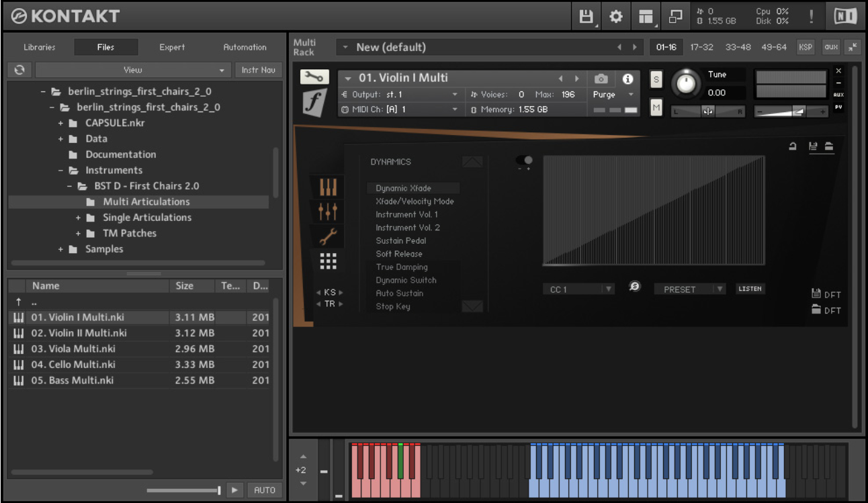Open the grid dots page icon
The width and height of the screenshot is (868, 503).
pyautogui.click(x=329, y=261)
